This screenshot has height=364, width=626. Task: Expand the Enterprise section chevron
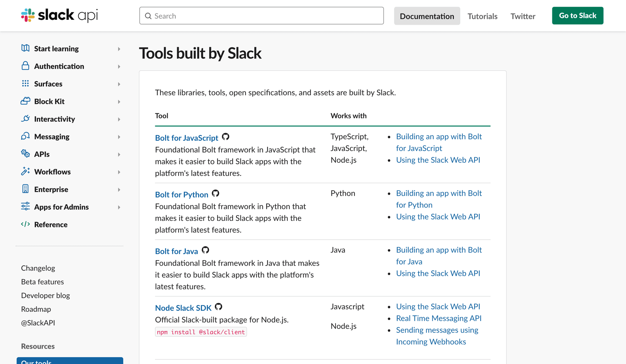click(119, 189)
